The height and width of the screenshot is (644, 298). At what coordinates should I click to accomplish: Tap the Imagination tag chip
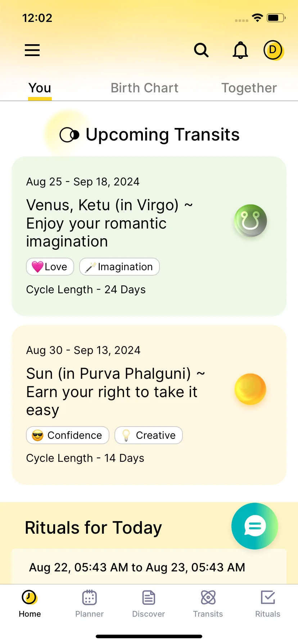pos(119,267)
